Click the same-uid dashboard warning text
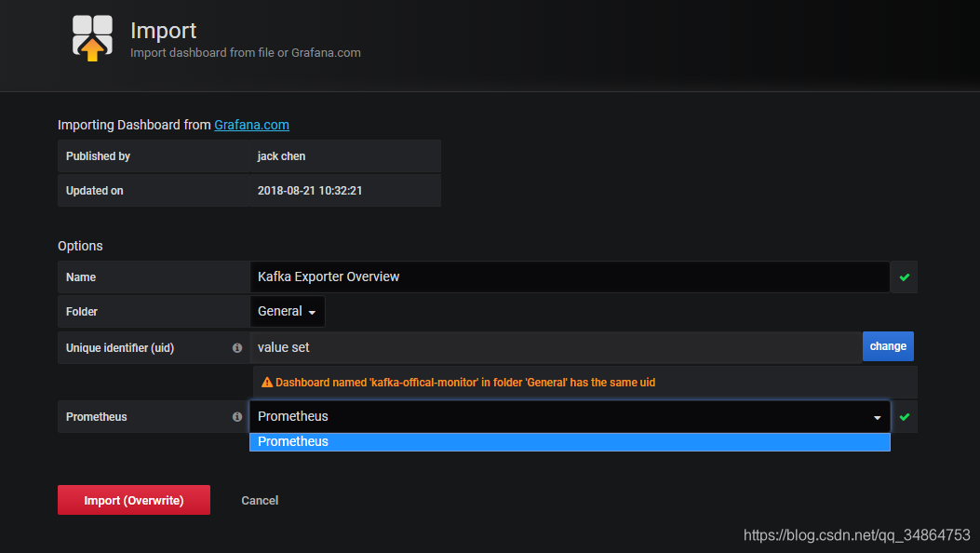 coord(465,383)
